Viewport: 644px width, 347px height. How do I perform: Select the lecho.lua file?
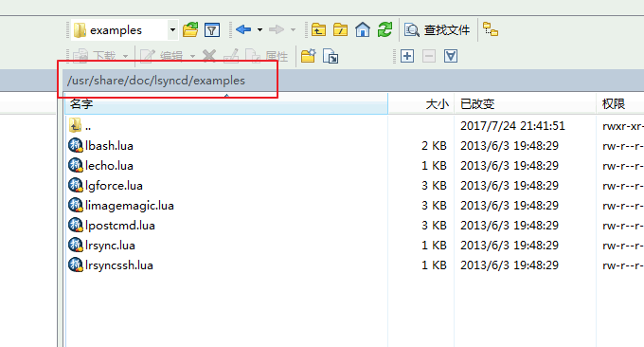point(109,166)
